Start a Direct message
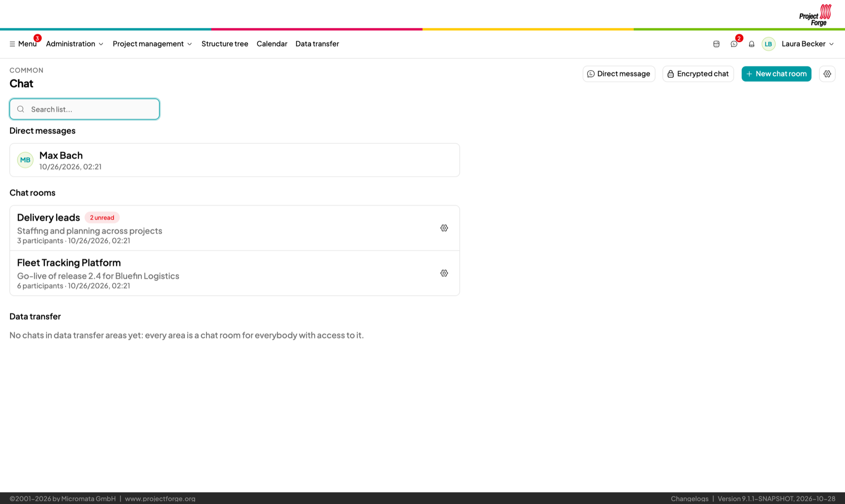Viewport: 845px width, 504px height. coord(618,74)
